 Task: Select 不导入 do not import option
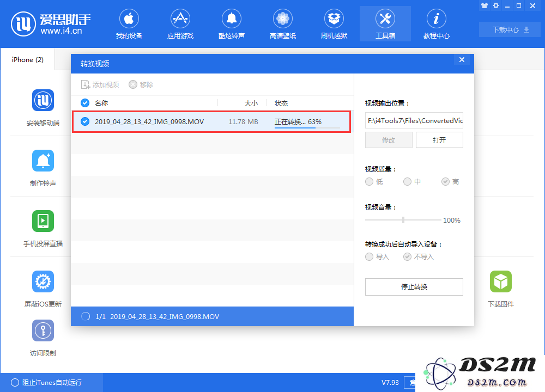coord(419,256)
